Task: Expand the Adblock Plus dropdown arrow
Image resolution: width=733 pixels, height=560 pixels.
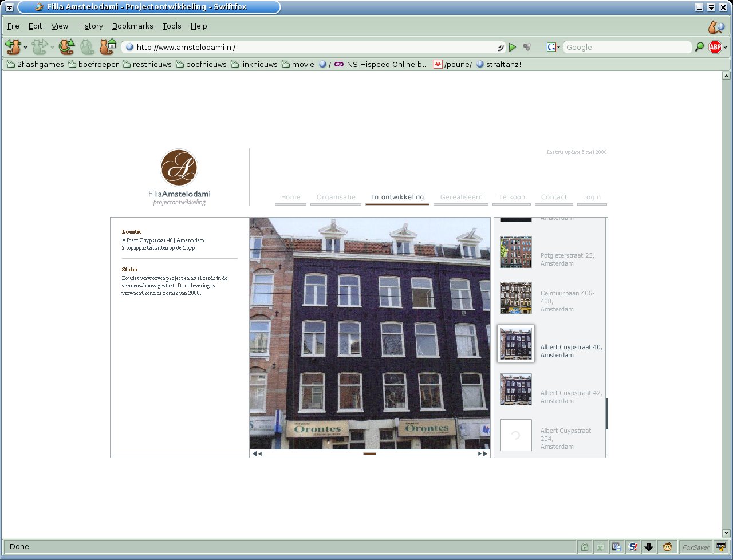Action: 725,48
